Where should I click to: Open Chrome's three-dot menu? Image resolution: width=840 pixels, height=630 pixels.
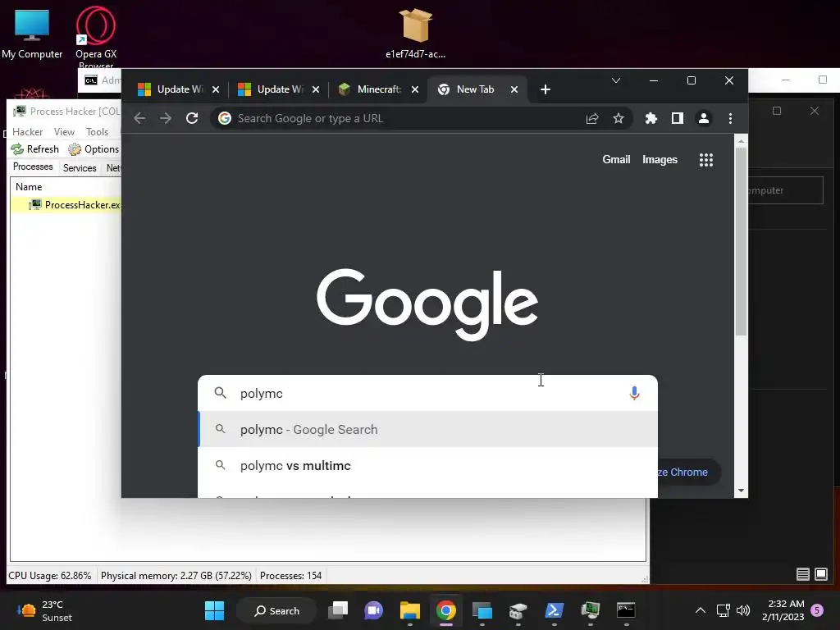tap(730, 118)
